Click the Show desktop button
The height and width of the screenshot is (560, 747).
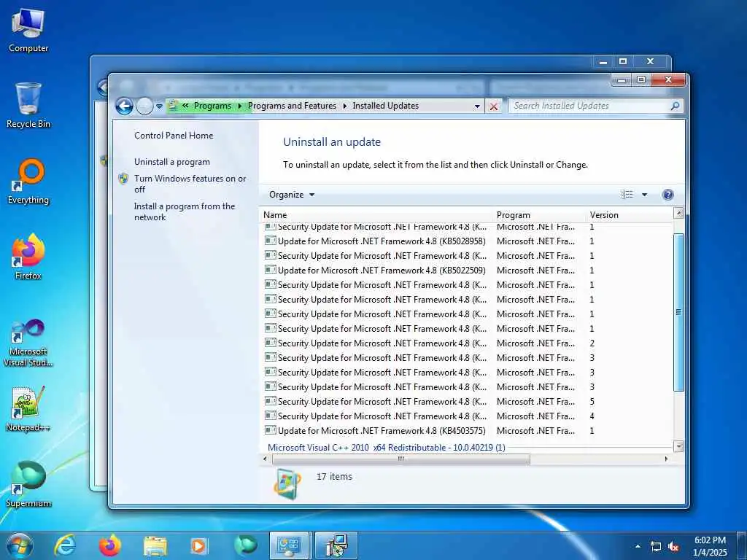[x=742, y=546]
